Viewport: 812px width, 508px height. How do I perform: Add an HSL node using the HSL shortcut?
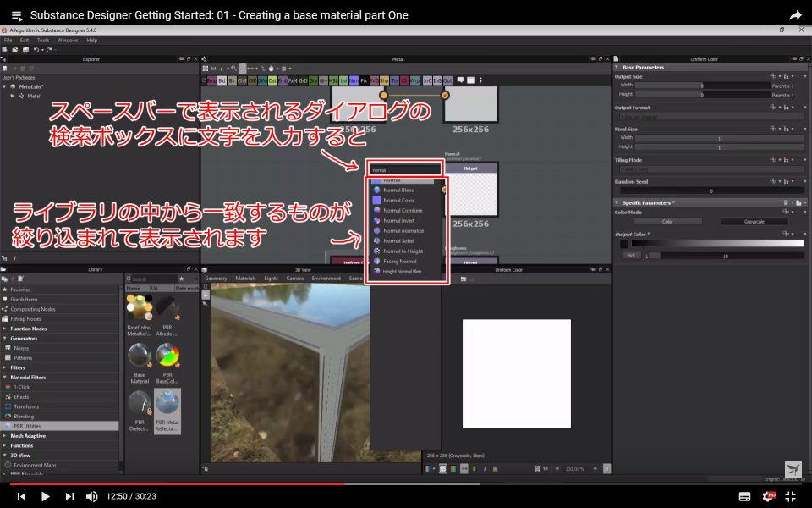click(x=333, y=80)
